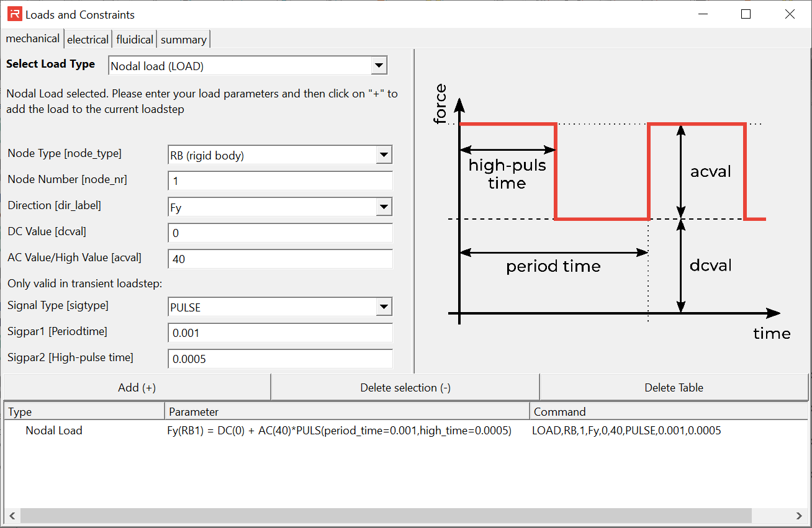Switch to the summary tab
The width and height of the screenshot is (812, 528).
(x=184, y=39)
